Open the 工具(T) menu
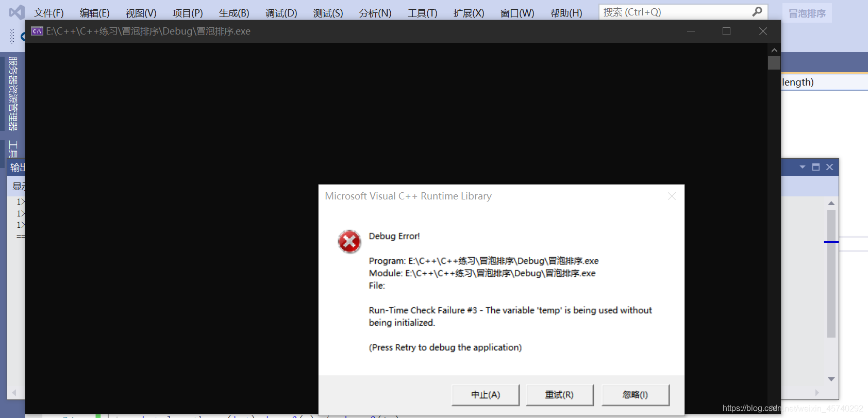868x418 pixels. (x=422, y=13)
